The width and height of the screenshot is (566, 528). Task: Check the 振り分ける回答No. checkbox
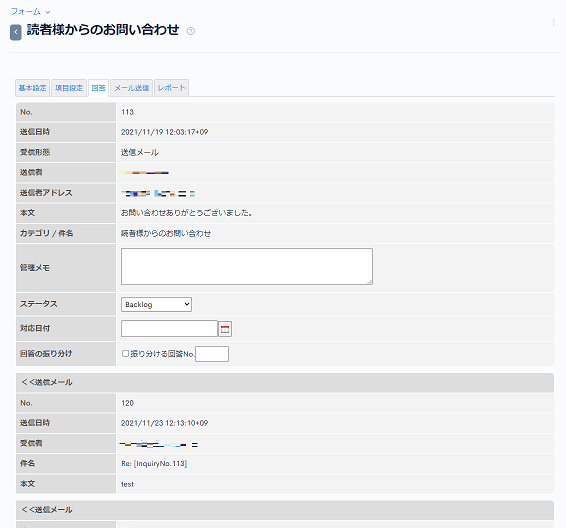pos(125,353)
